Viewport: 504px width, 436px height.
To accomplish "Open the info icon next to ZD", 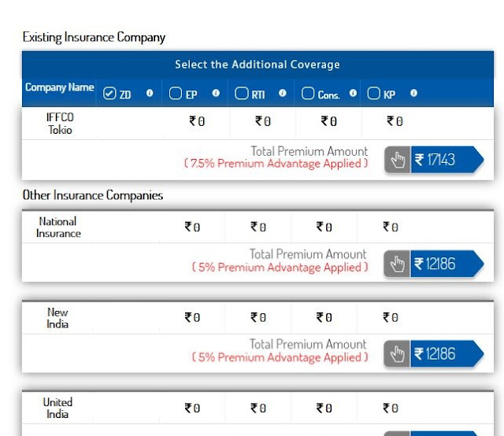I will tap(150, 93).
